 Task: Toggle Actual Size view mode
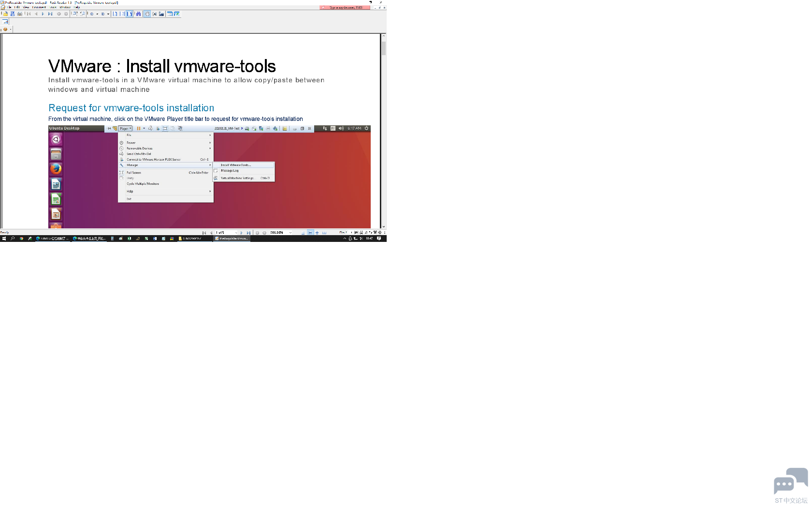[115, 14]
